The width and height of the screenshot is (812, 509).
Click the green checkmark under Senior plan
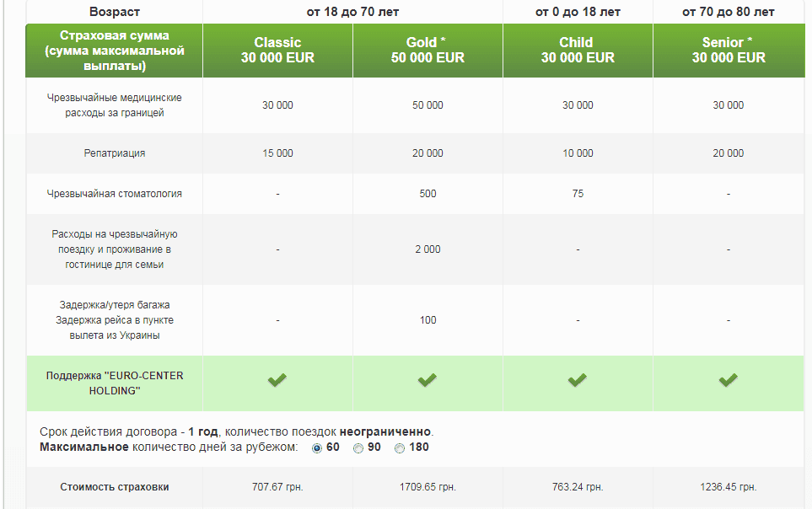[x=728, y=380]
